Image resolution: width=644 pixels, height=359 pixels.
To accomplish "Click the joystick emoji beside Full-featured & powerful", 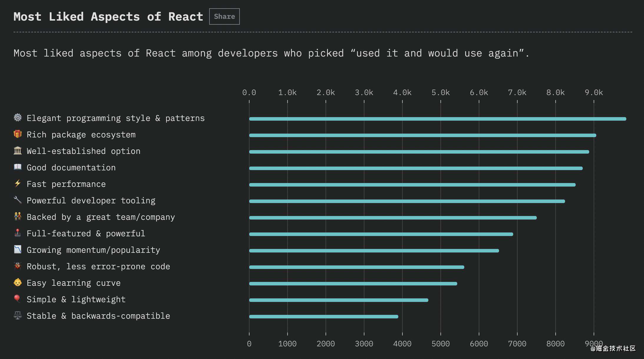I will [x=18, y=233].
